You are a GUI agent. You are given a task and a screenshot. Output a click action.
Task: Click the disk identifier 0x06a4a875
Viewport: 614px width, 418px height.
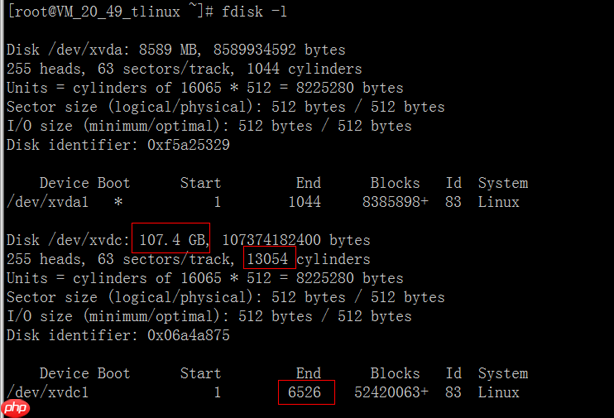(x=188, y=335)
